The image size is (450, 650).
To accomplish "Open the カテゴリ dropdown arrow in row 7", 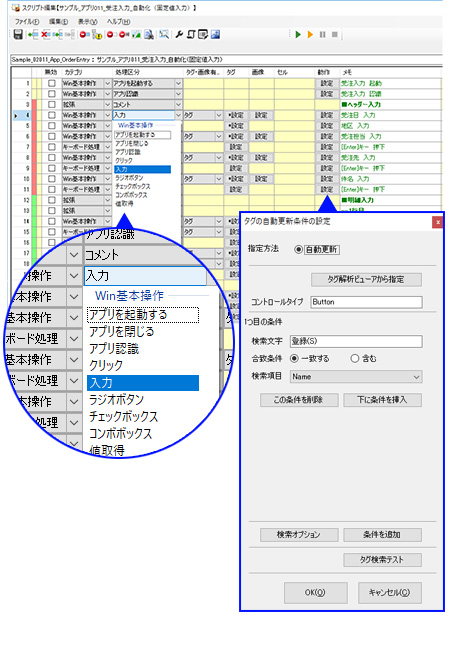I will 108,147.
